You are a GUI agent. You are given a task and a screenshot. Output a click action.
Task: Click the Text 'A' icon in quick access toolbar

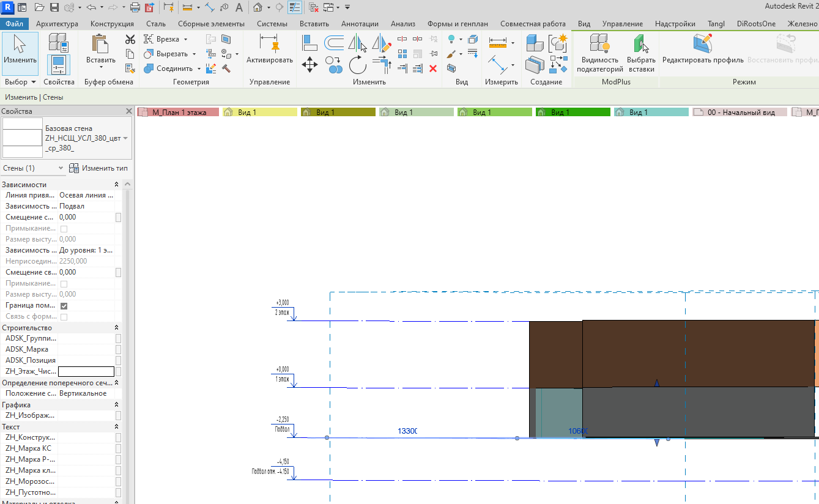(239, 7)
